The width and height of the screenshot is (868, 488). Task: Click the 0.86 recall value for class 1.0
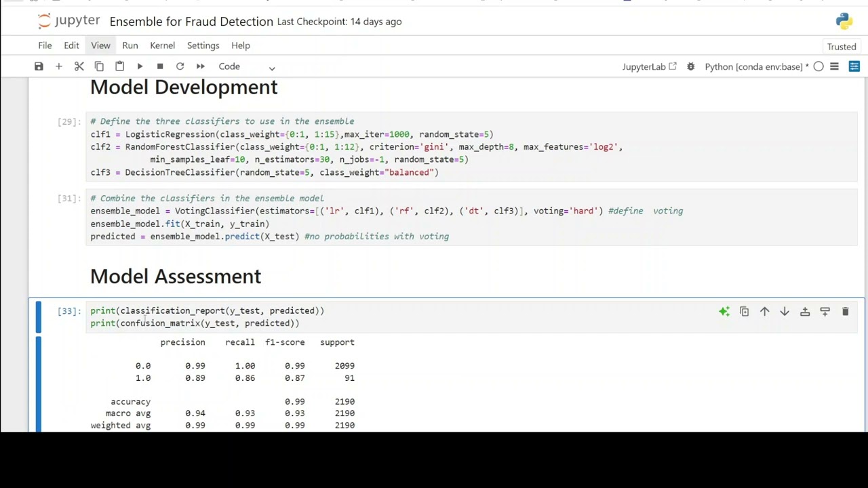245,378
